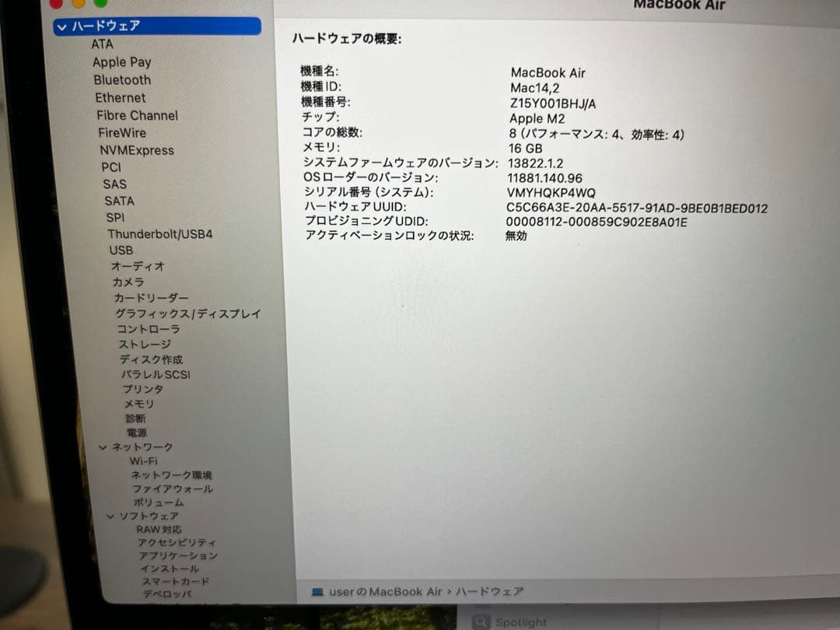Image resolution: width=840 pixels, height=630 pixels.
Task: View Apple Pay configuration details
Action: [x=121, y=61]
